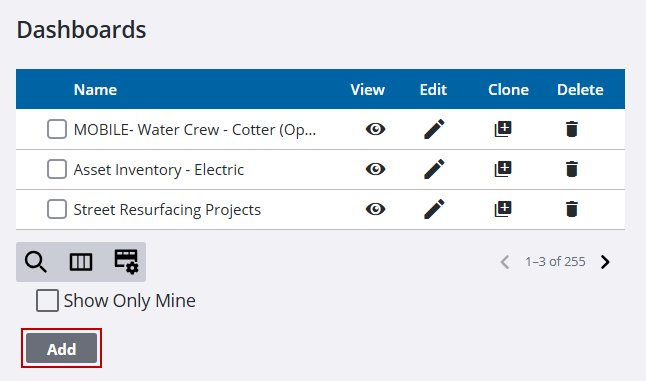646x381 pixels.
Task: Sort by the Name column header
Action: [x=95, y=90]
